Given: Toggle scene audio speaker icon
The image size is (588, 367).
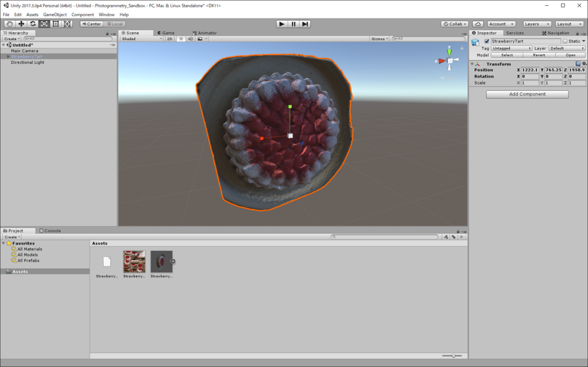Looking at the screenshot, I should pyautogui.click(x=191, y=38).
